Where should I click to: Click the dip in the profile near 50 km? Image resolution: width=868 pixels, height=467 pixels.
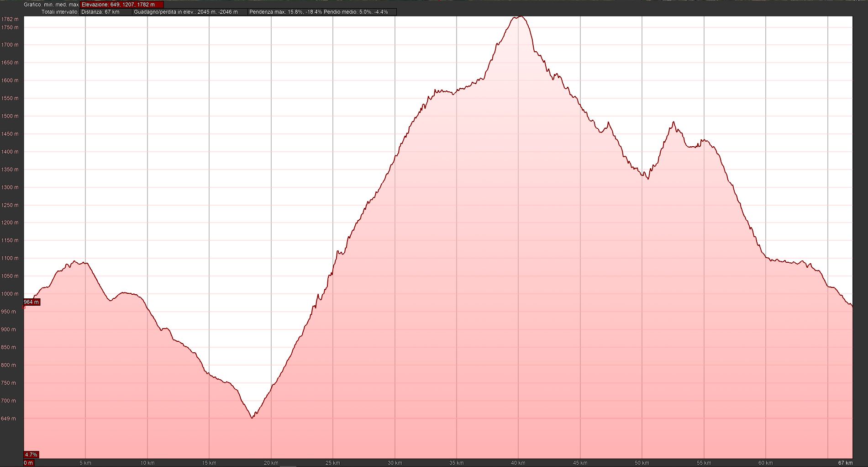(647, 178)
